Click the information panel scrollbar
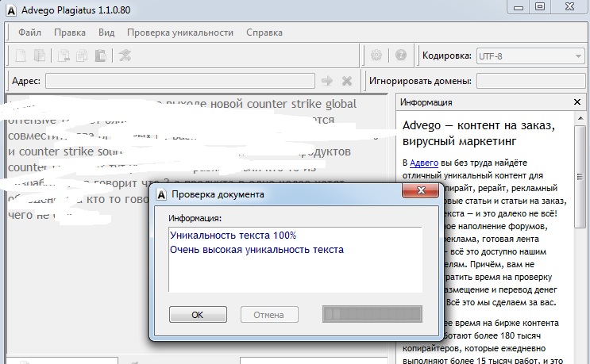Screen dimensions: 590x364 click(580, 177)
